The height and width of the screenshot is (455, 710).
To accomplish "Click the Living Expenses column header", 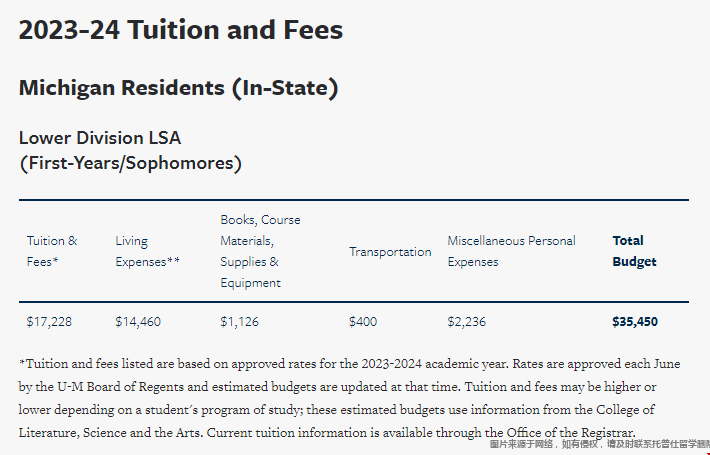I will (147, 251).
